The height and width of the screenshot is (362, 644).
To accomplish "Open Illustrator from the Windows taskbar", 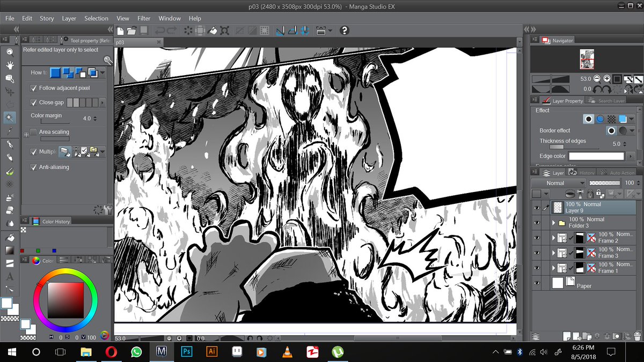I will coord(211,352).
